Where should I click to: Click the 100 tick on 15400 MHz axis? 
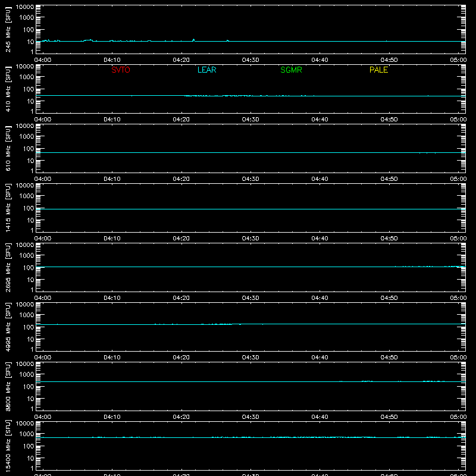[29, 446]
